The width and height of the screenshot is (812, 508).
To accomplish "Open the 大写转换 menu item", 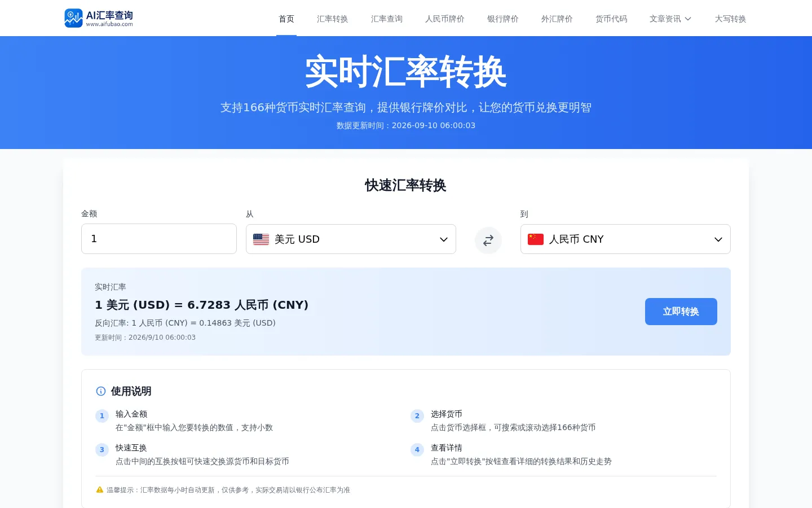I will pos(731,19).
